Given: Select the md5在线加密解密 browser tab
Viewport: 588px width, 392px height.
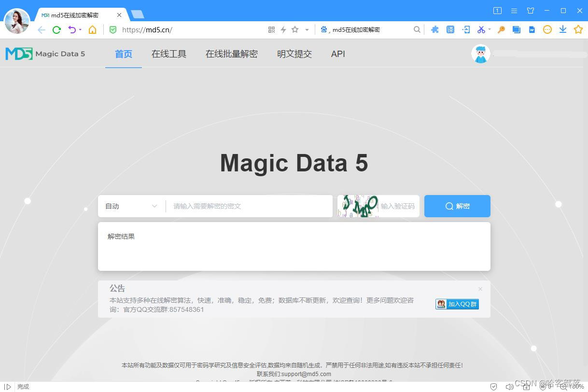Looking at the screenshot, I should 81,15.
